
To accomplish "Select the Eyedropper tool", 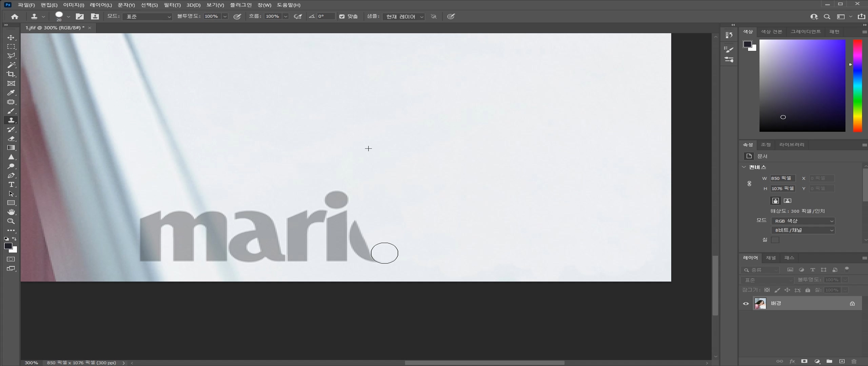I will coord(11,93).
